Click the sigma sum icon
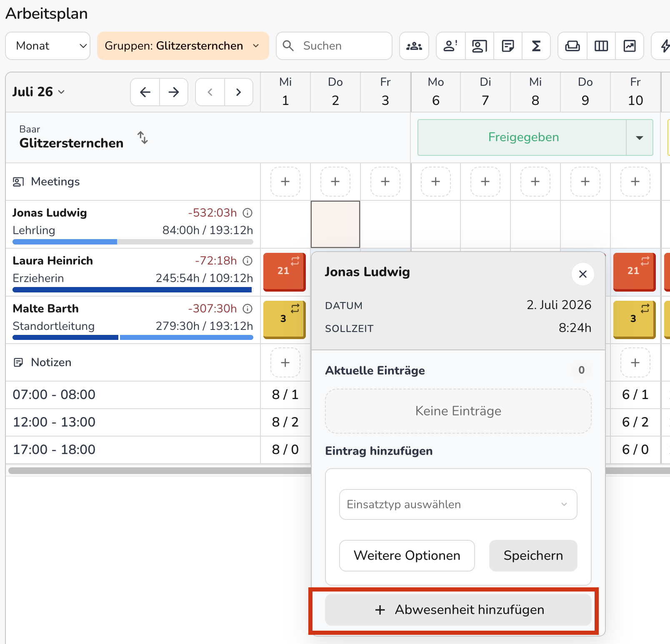Image resolution: width=670 pixels, height=644 pixels. tap(536, 46)
